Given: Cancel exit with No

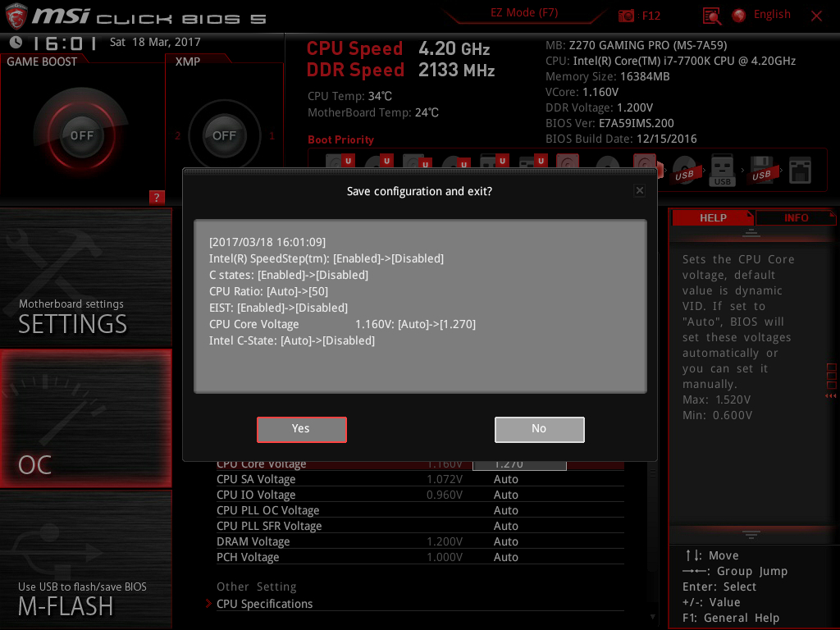Looking at the screenshot, I should point(539,429).
